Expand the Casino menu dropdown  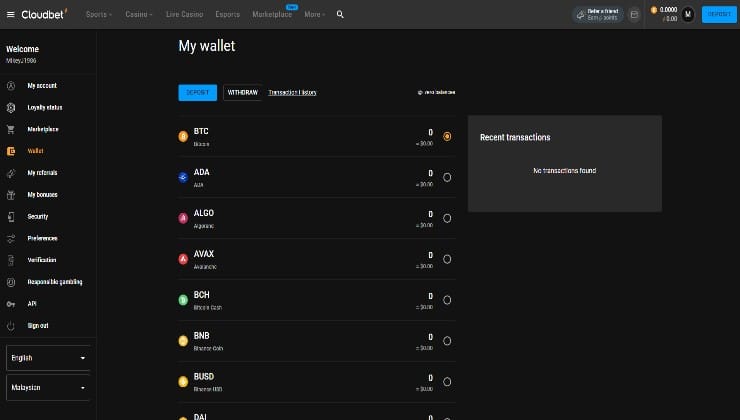coord(139,15)
